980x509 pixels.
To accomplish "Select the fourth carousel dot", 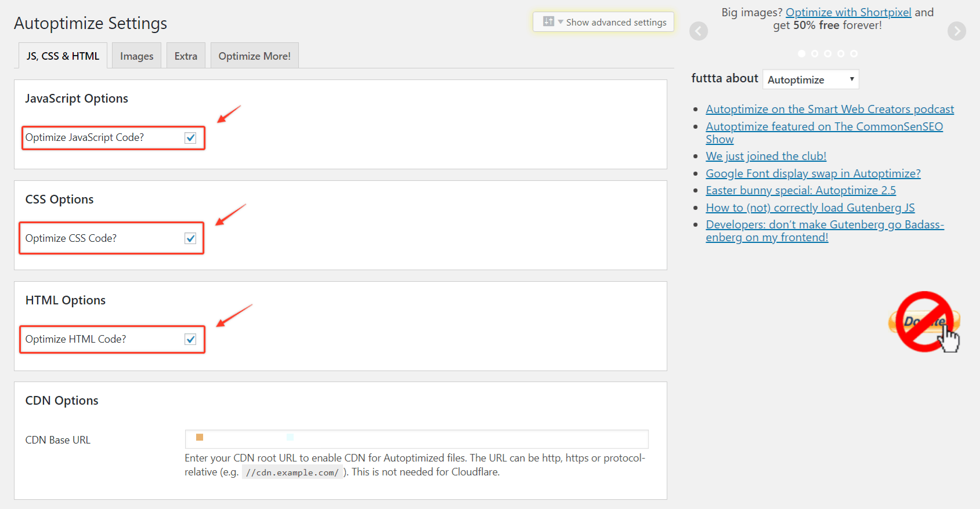I will point(841,53).
